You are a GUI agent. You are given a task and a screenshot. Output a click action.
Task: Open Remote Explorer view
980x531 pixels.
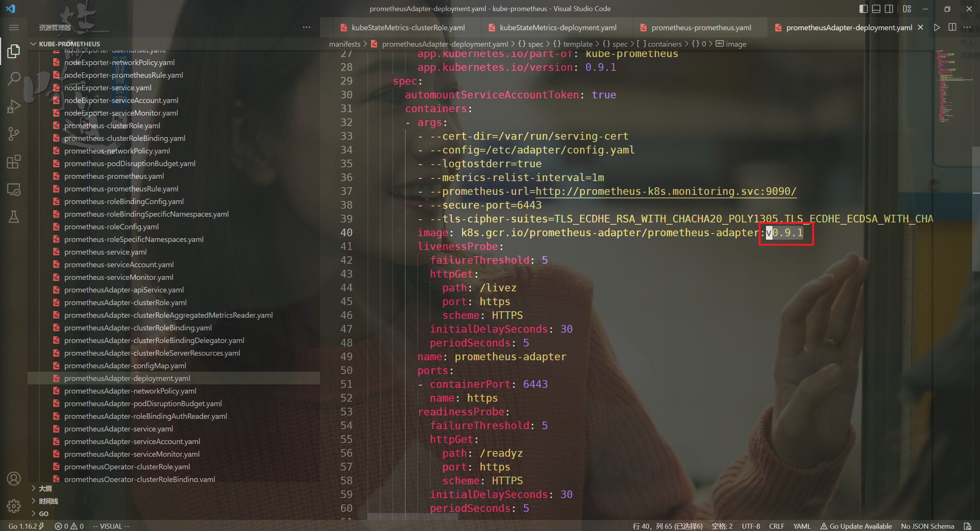point(14,189)
